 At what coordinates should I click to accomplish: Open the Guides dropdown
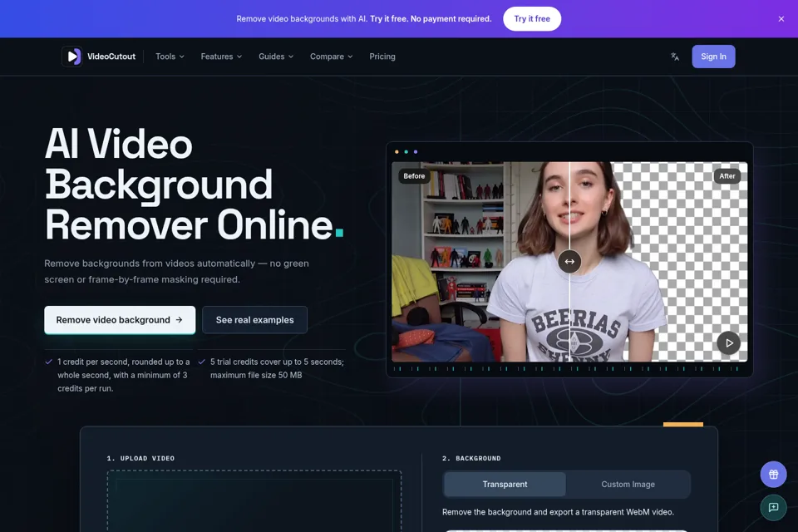click(x=276, y=57)
